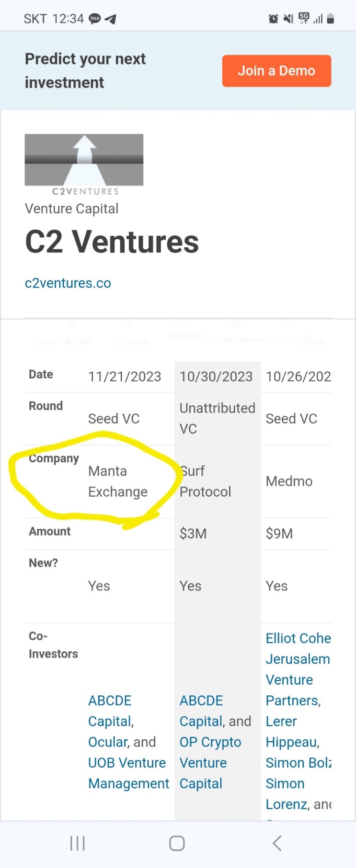This screenshot has height=868, width=356.
Task: Select the Medmo company cell
Action: click(x=289, y=481)
